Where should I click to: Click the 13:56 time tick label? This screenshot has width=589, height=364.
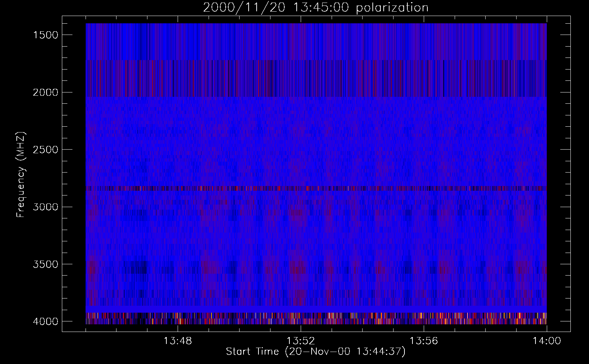click(x=424, y=341)
